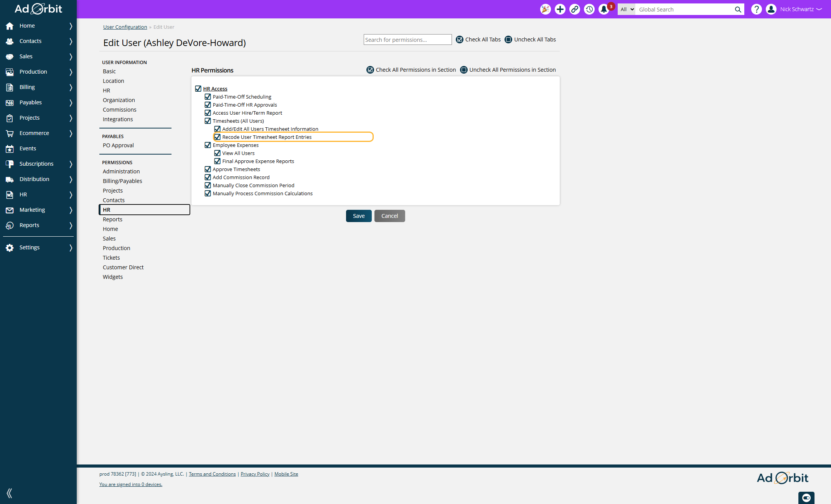This screenshot has height=504, width=831.
Task: Expand the Contacts sidebar chevron
Action: (x=71, y=41)
